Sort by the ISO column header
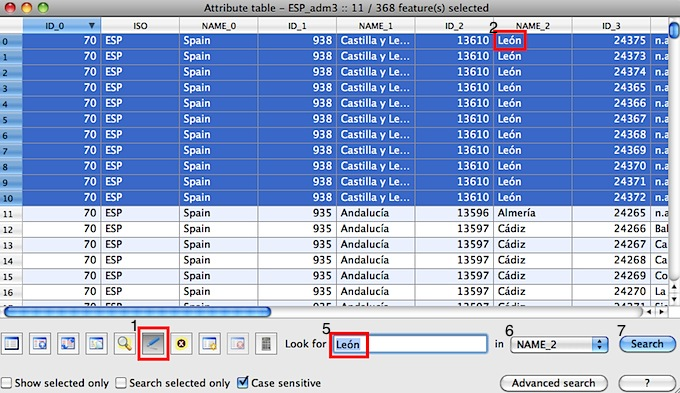 [140, 26]
